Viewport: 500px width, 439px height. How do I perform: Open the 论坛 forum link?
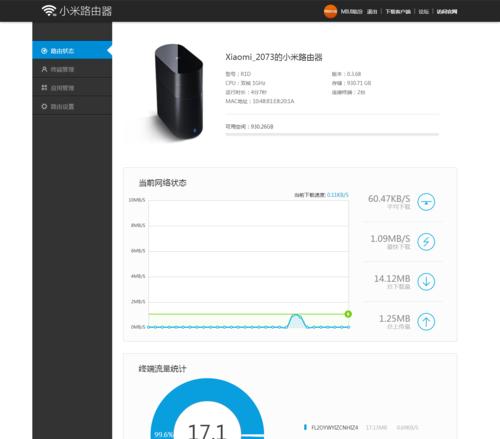(423, 12)
